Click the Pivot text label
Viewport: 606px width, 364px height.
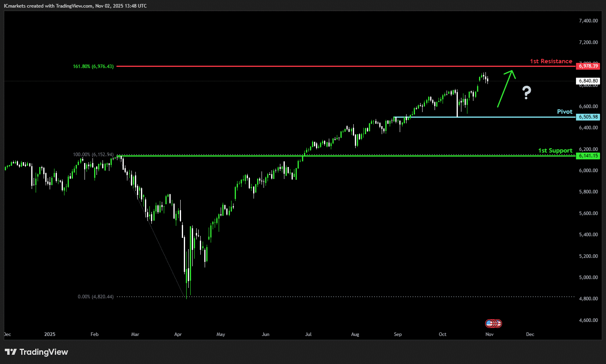click(x=564, y=112)
